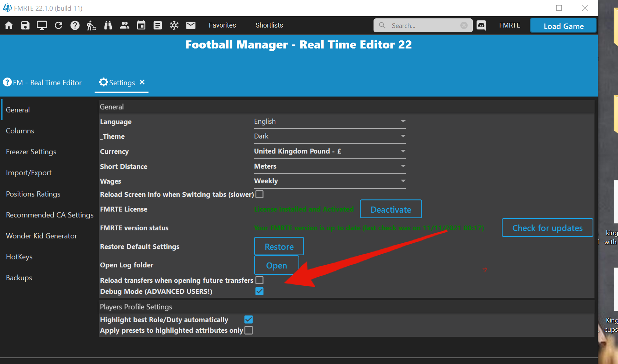Open the Help question mark icon
Screen dimensions: 618x364
[75, 25]
